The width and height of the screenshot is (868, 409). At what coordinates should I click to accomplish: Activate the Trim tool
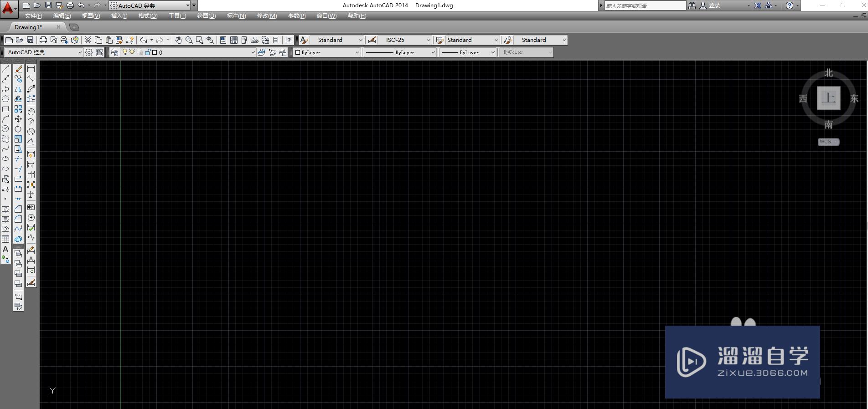click(x=18, y=159)
